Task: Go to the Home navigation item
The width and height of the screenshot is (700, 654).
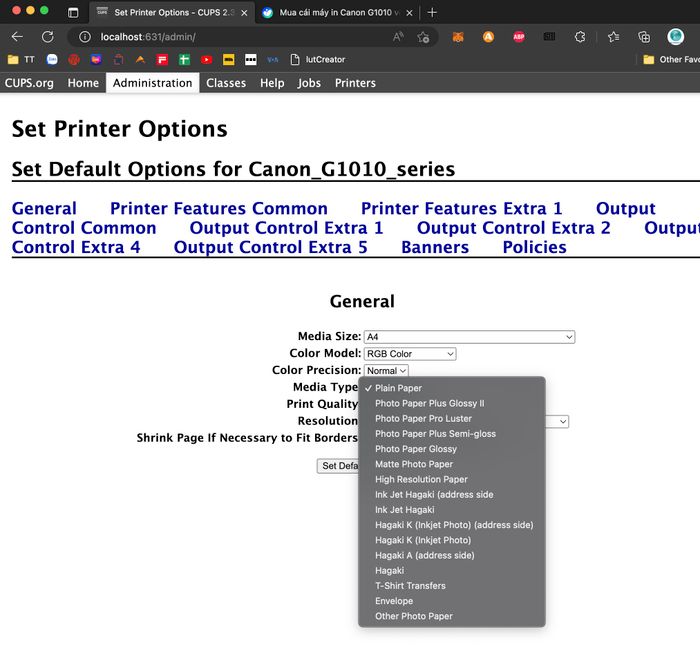Action: click(83, 83)
